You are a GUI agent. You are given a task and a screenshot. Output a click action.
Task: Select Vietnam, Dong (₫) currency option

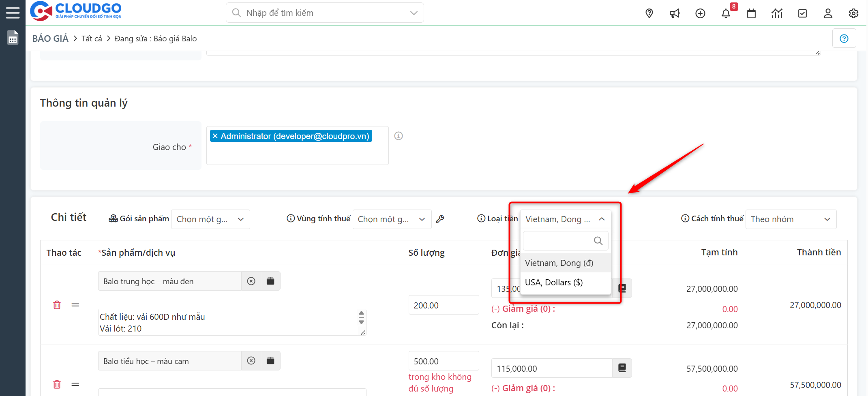559,263
